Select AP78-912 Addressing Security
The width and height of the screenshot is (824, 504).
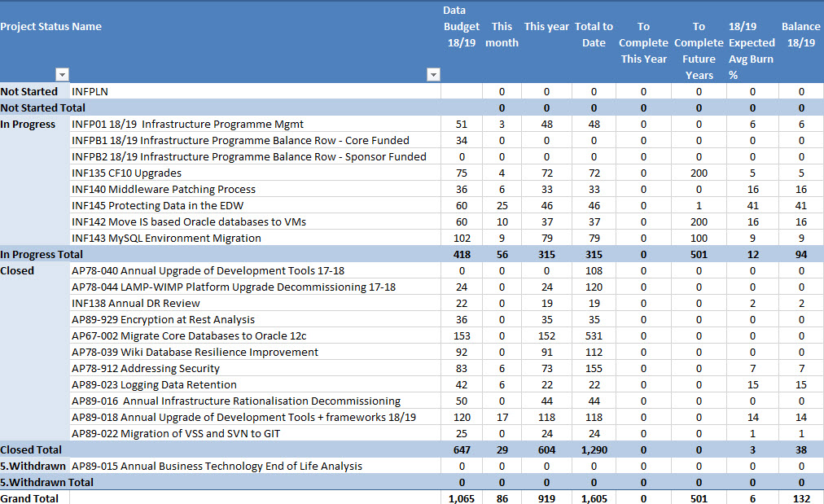coord(146,368)
